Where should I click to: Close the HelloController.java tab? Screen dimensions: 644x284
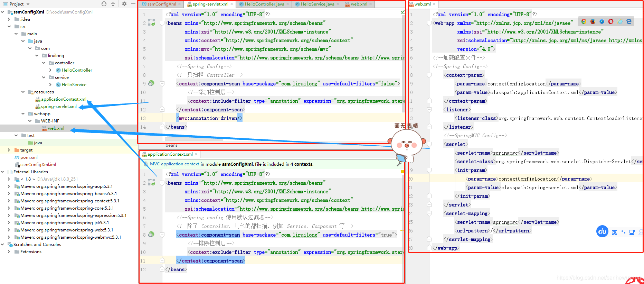click(288, 4)
